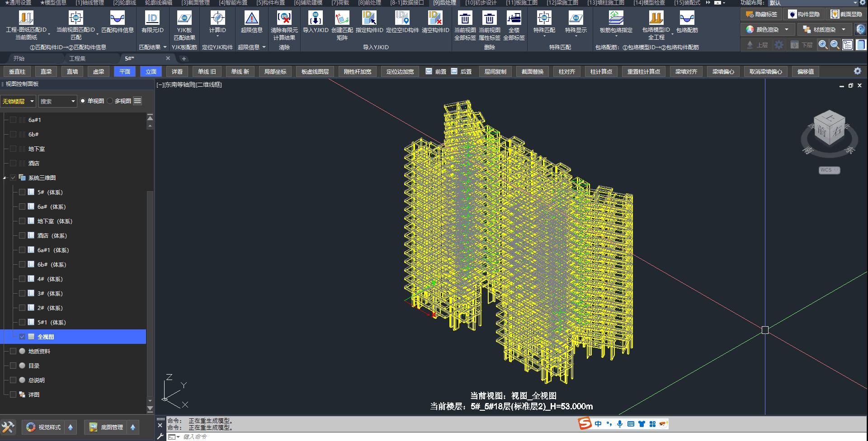Click the 导入YJKID icon
This screenshot has width=868, height=441.
(315, 19)
